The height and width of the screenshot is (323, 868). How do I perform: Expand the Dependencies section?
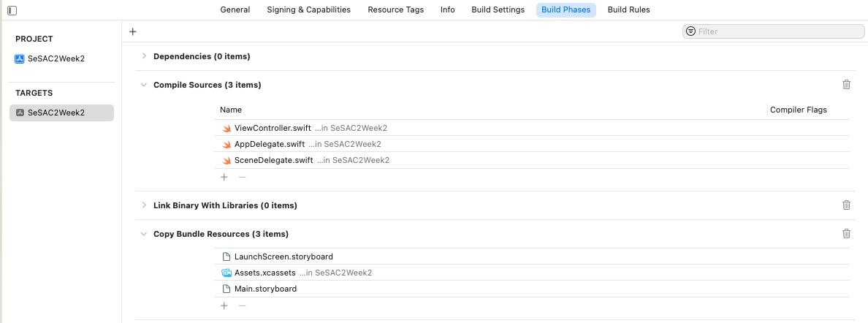click(x=144, y=56)
